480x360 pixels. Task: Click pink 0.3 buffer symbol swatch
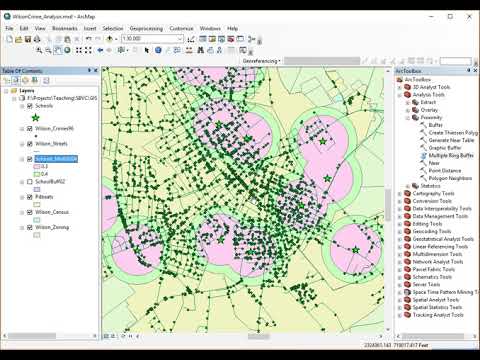click(x=37, y=166)
